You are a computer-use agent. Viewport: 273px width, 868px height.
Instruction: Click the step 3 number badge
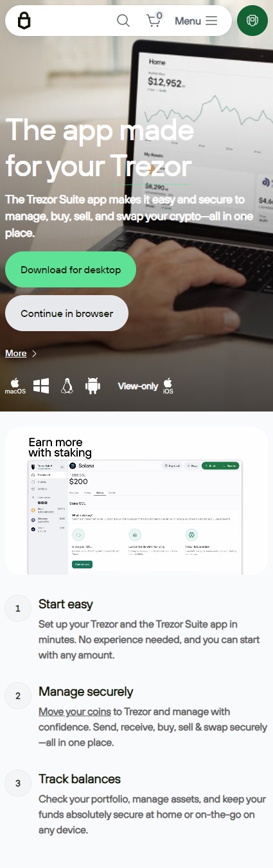(18, 783)
